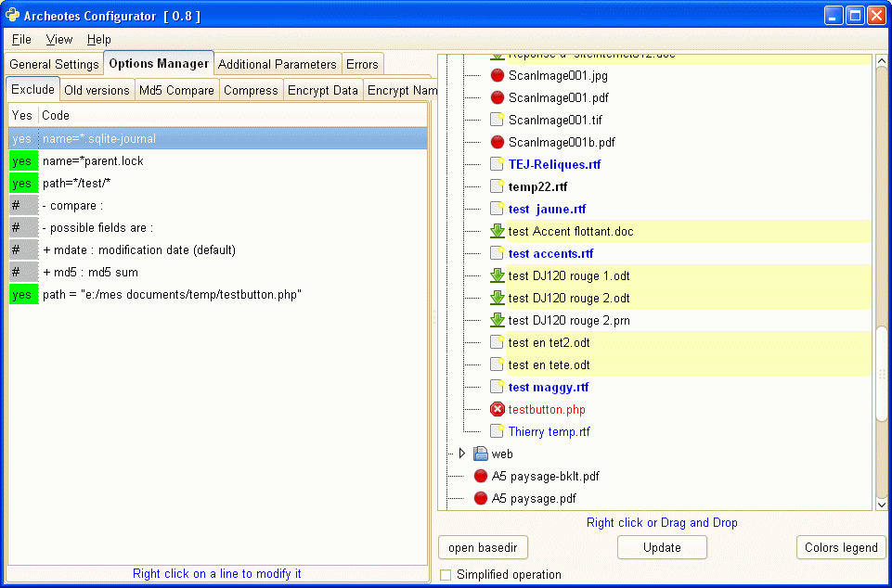892x588 pixels.
Task: Click red dot icon of A5 paysage.pdf
Action: [x=480, y=498]
